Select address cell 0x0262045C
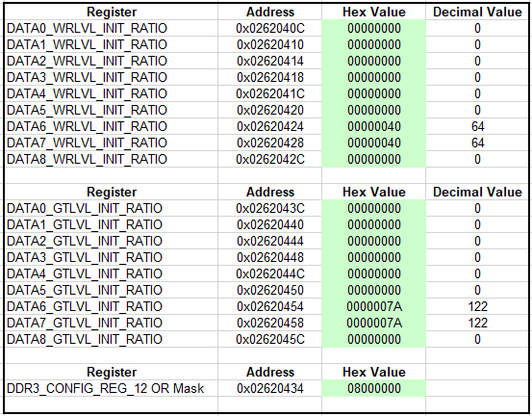 pos(270,339)
